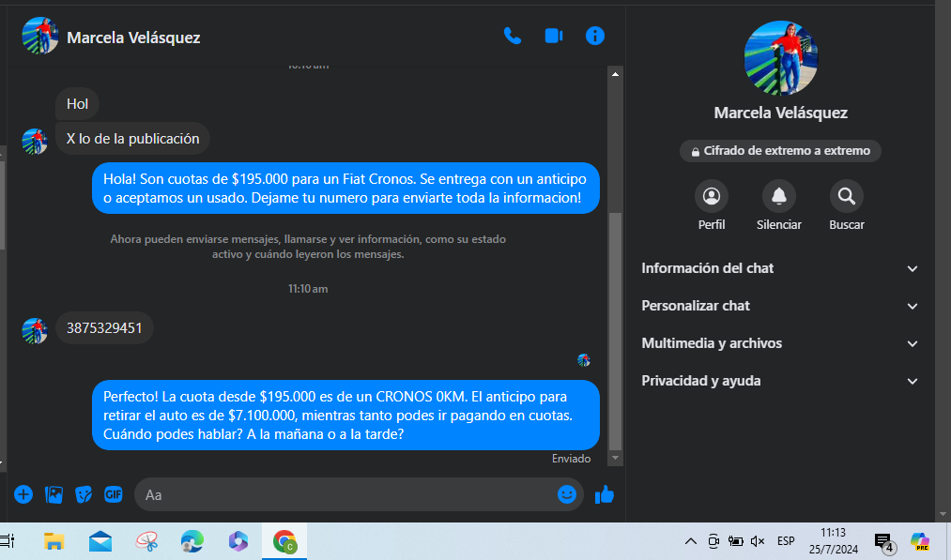Click Marcela Velásquez name in chat header

(x=133, y=38)
